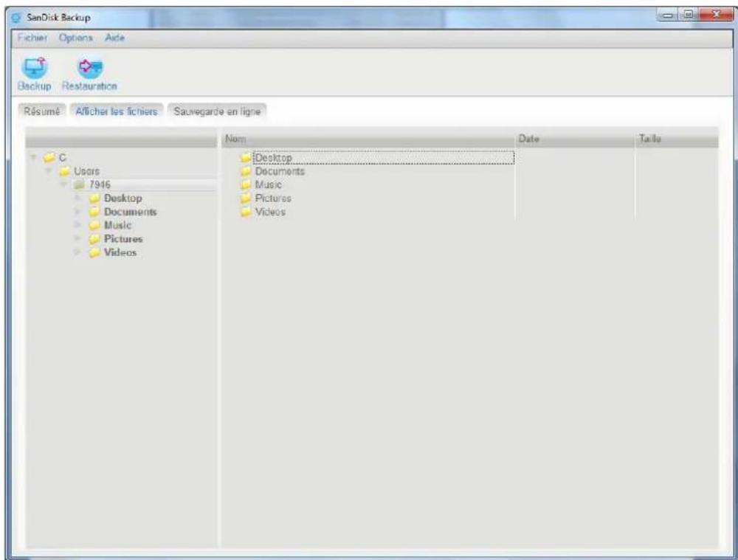Select Documents name in the file list
Image resolution: width=738 pixels, height=560 pixels.
pos(280,171)
